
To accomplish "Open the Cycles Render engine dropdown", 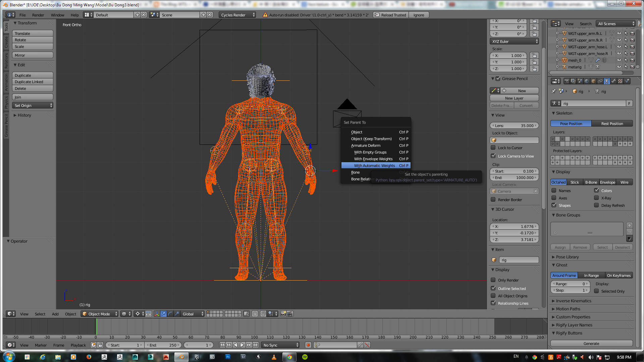I will pyautogui.click(x=237, y=15).
